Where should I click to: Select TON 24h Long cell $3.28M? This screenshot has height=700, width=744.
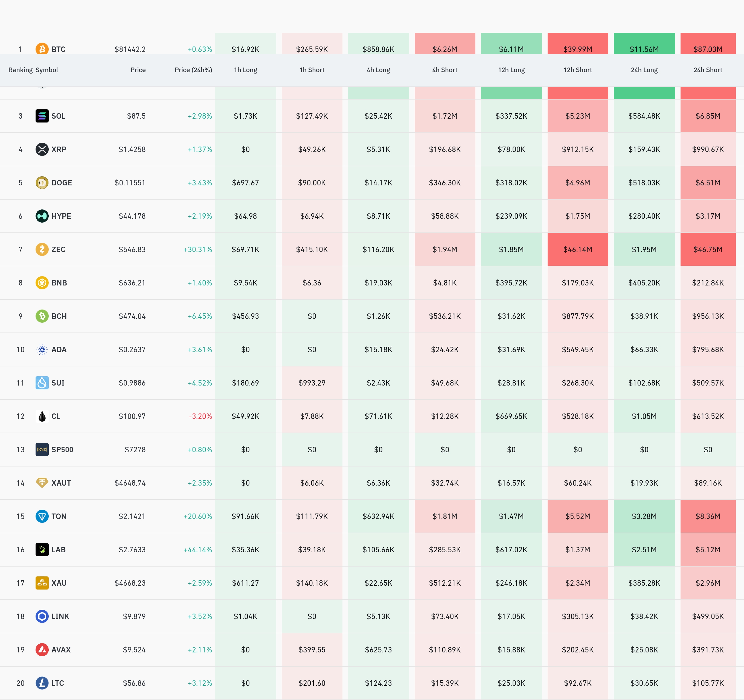644,516
